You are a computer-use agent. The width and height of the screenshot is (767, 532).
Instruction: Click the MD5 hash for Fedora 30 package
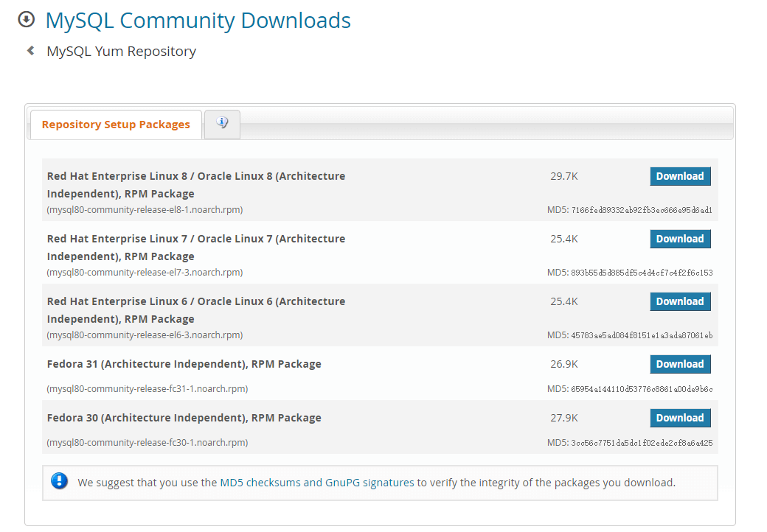(x=642, y=443)
